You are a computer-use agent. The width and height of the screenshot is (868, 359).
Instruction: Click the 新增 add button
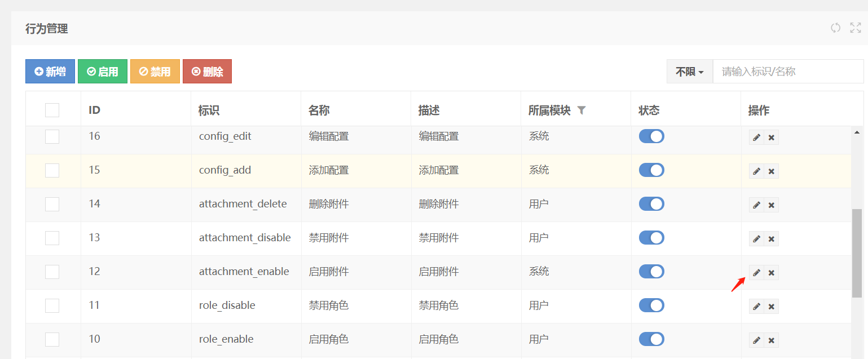(x=50, y=71)
